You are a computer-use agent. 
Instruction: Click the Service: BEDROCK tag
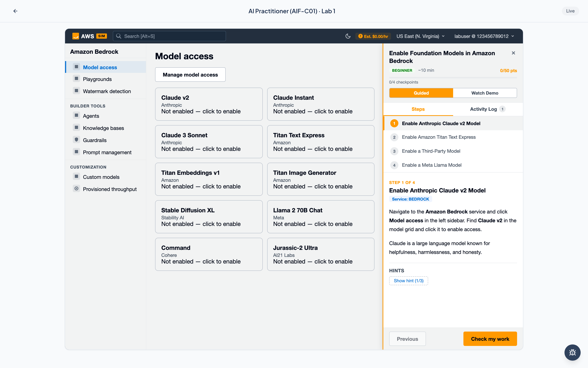pos(410,199)
